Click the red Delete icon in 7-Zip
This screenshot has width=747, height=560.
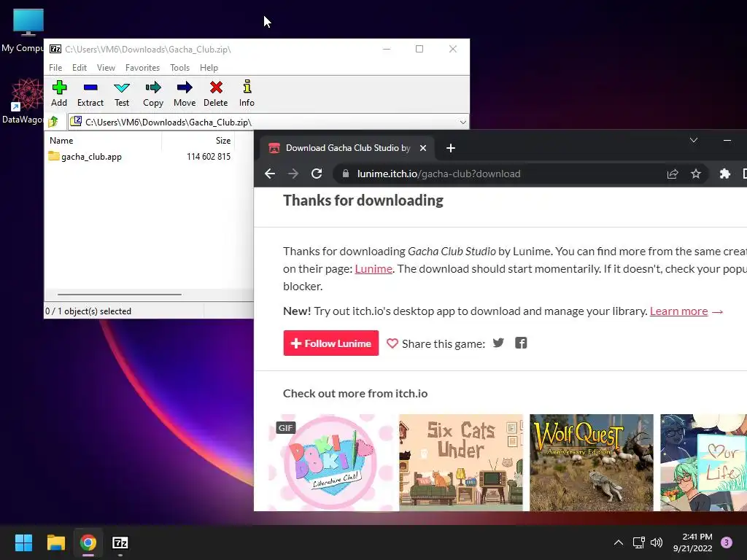point(216,94)
